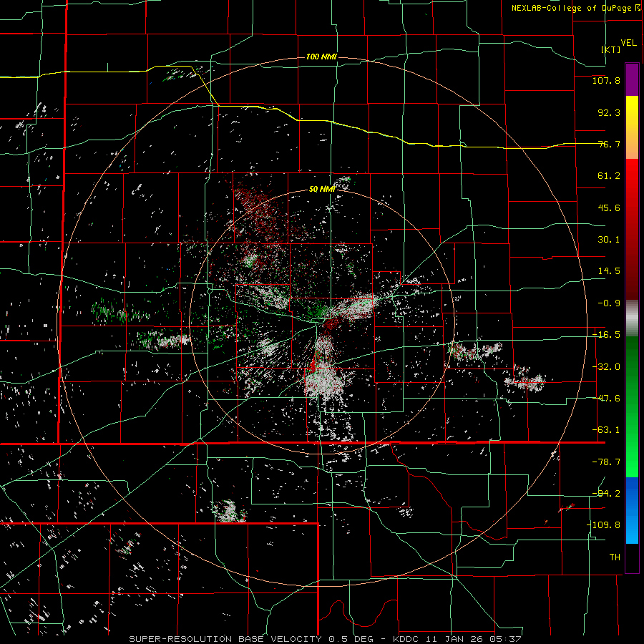Pick the gray near-zero segment of the velocity scale
This screenshot has height=644, width=644.
click(632, 318)
